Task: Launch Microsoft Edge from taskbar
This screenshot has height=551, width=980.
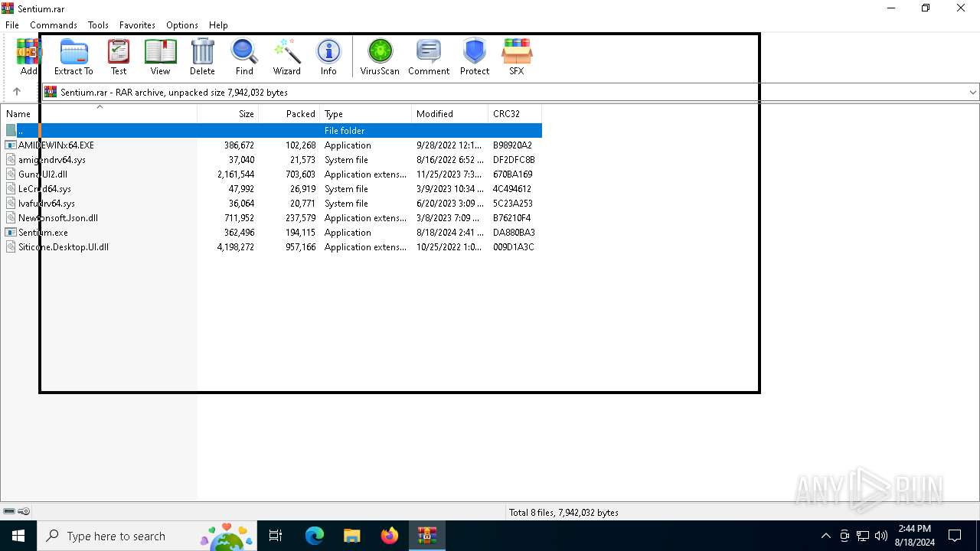Action: (315, 536)
